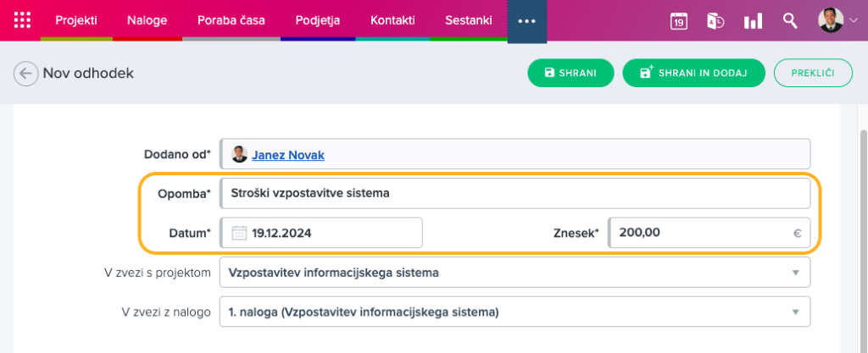The width and height of the screenshot is (868, 353).
Task: Open the apps grid launcher icon
Action: coord(22,20)
